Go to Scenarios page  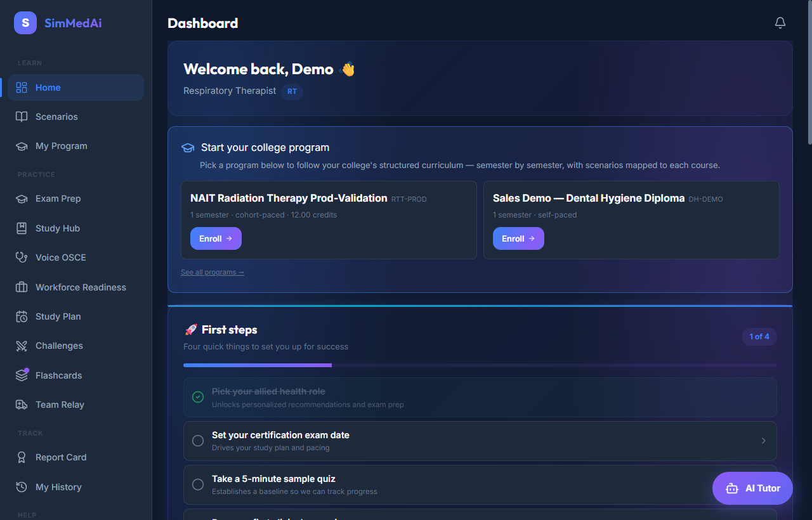pos(76,117)
